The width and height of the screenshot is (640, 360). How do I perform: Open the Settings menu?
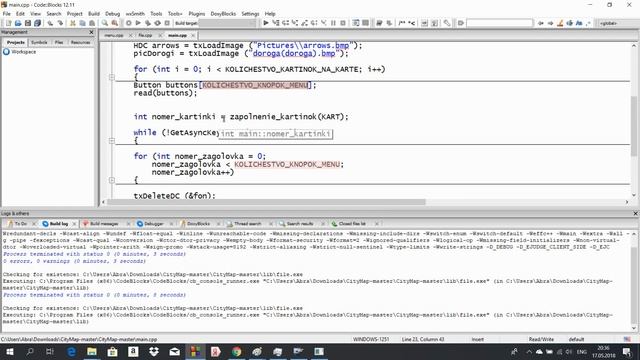(x=250, y=13)
